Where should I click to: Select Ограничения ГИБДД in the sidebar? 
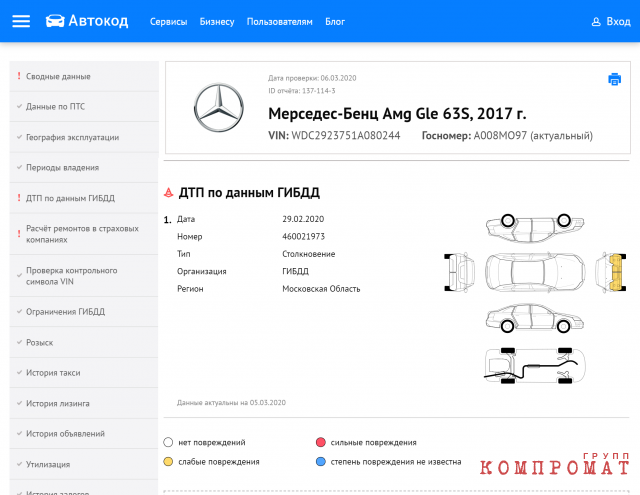[84, 312]
